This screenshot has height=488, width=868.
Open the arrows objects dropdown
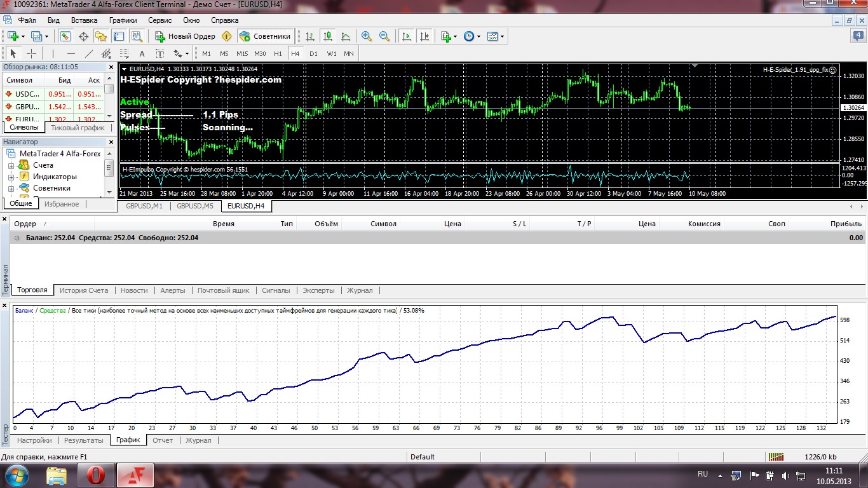181,53
